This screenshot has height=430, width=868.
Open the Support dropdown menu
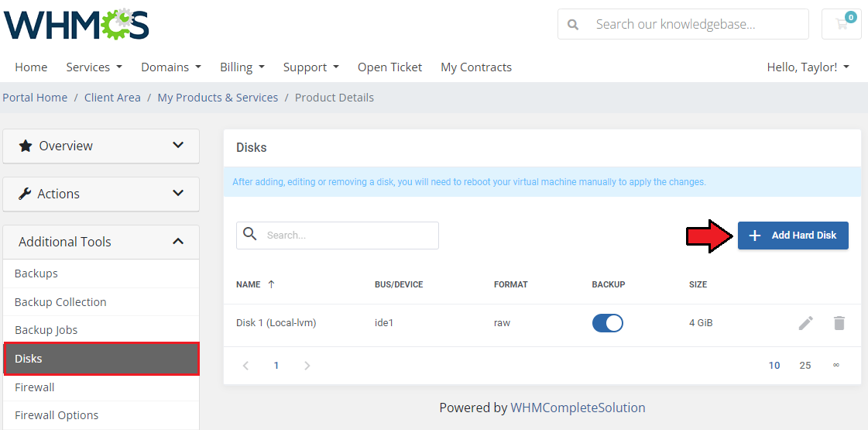[x=311, y=67]
